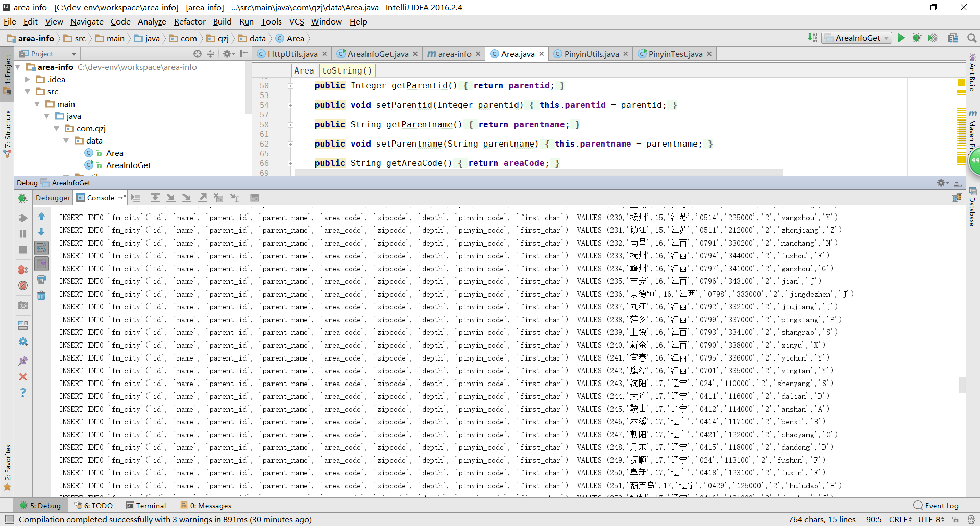Open debug help question mark
This screenshot has width=980, height=526.
[23, 393]
